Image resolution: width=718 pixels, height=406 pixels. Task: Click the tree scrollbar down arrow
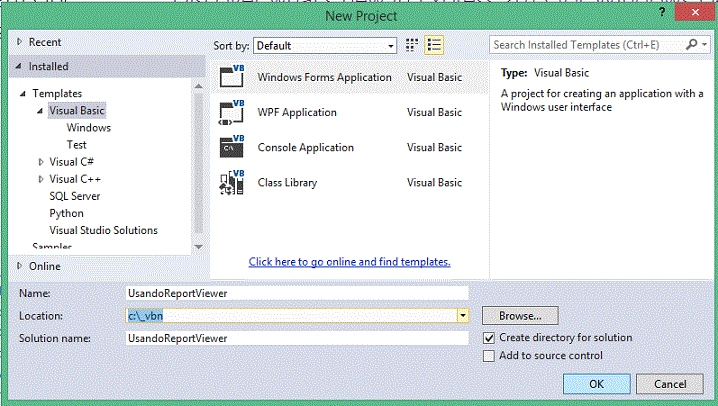[198, 247]
